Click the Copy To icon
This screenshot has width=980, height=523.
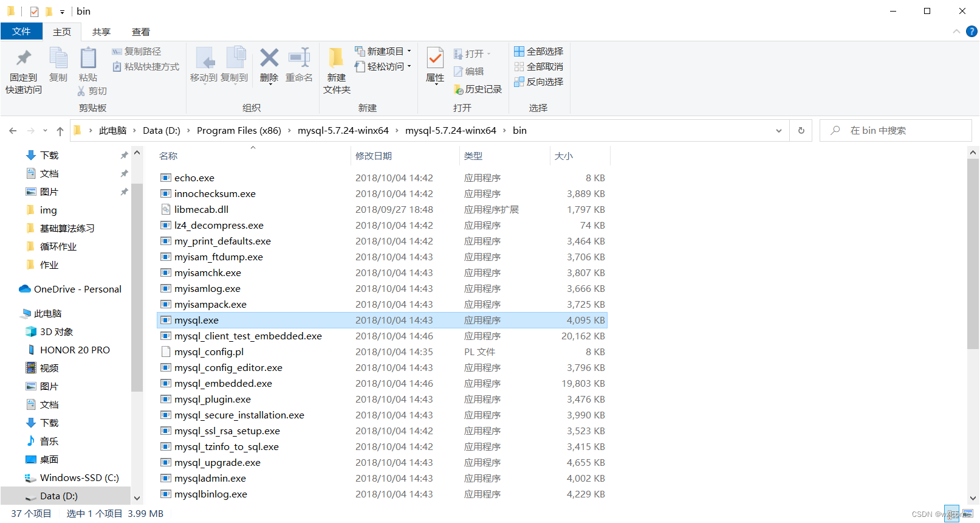click(x=235, y=58)
